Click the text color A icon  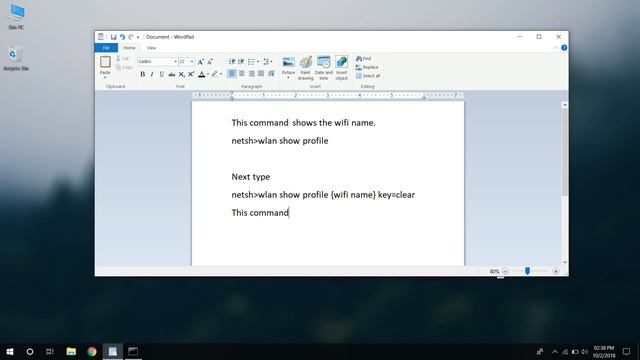202,74
